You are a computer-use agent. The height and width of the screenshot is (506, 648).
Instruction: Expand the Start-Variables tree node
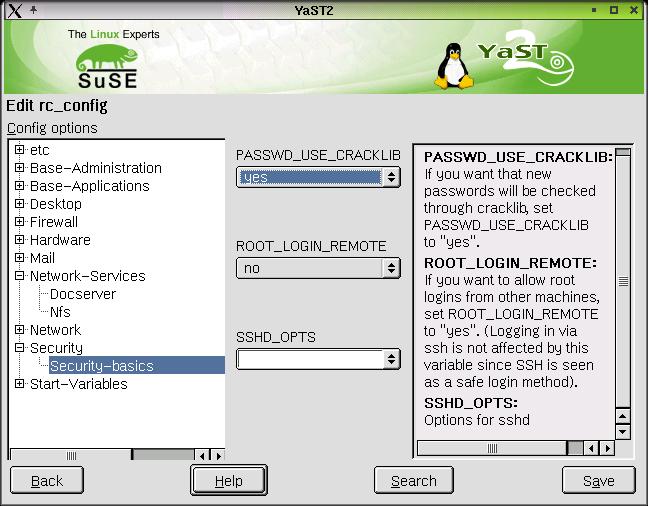(x=19, y=384)
